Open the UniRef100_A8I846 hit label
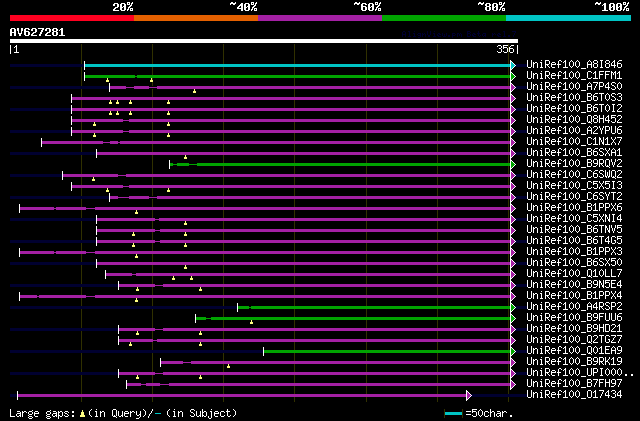This screenshot has height=421, width=640. (x=574, y=64)
